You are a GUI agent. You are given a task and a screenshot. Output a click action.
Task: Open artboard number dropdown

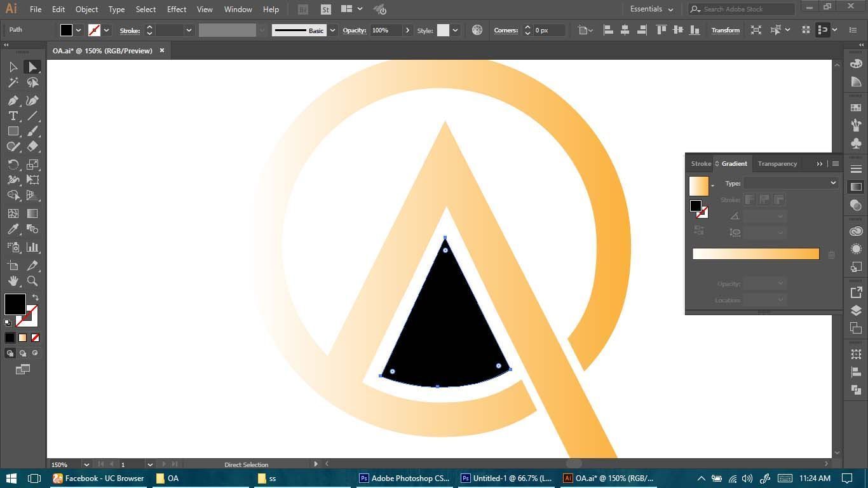click(x=150, y=464)
